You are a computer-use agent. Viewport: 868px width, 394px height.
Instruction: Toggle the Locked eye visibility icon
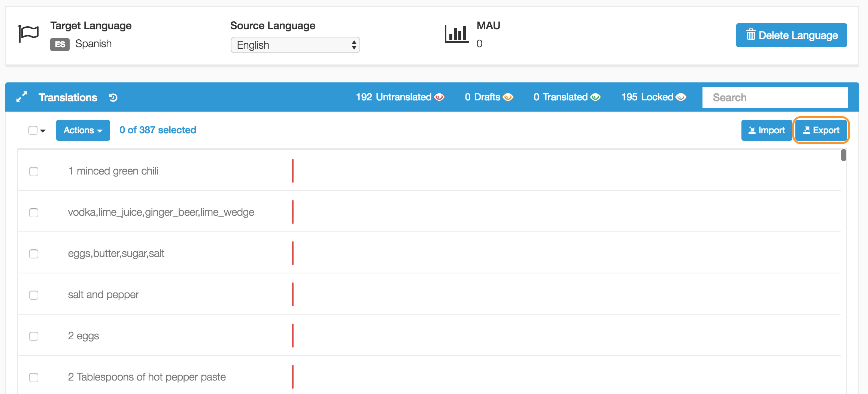coord(681,97)
